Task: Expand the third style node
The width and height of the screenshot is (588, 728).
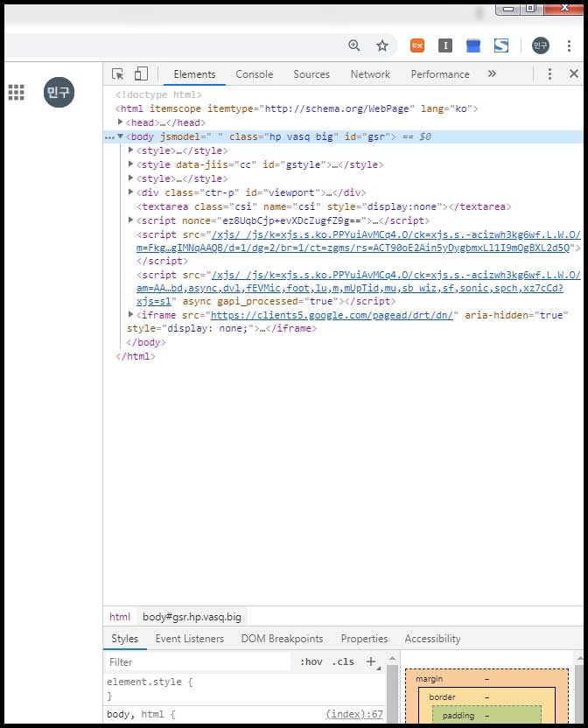Action: click(130, 178)
